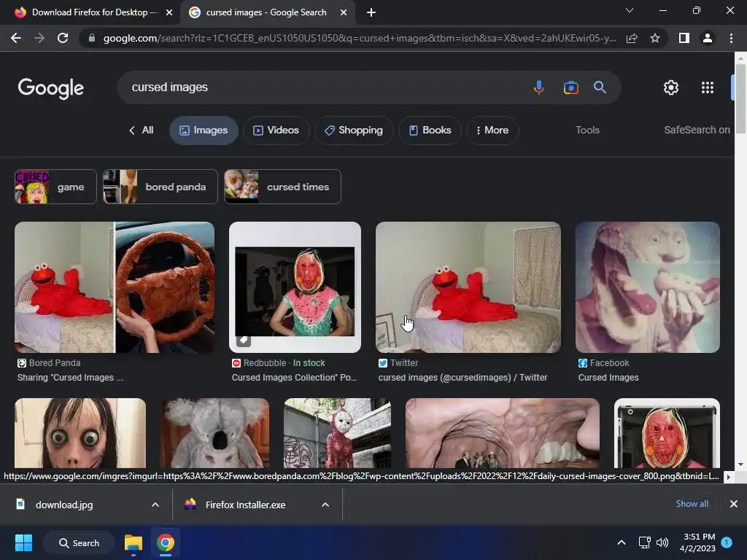Open the Facebook hot dog image thumbnail
Screen dimensions: 747x560
point(648,287)
